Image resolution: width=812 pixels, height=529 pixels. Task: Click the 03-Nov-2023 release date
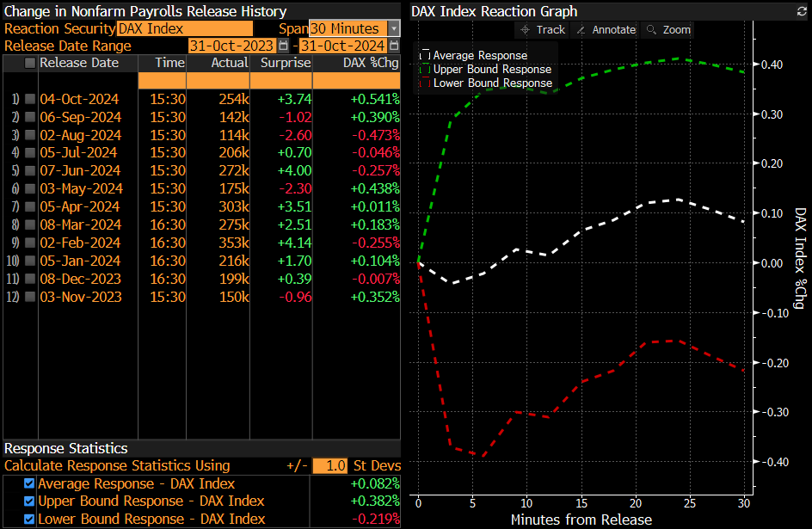click(80, 297)
